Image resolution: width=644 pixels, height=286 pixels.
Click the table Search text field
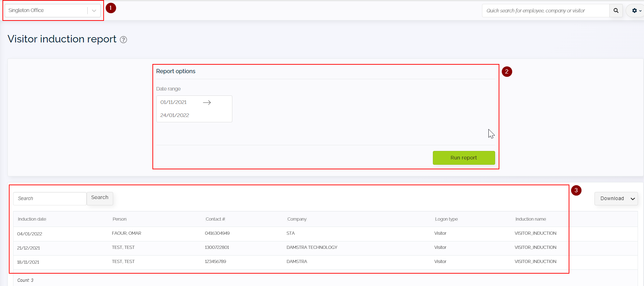[x=50, y=199]
